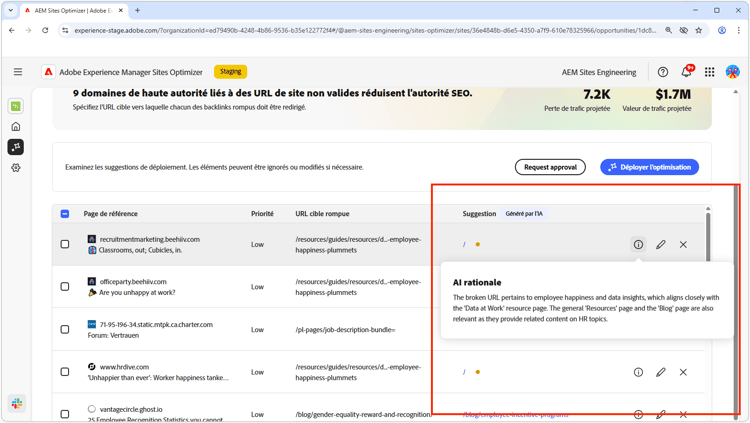Click the Slack icon at sidebar bottom
Screen dimensions: 750x423
17,403
